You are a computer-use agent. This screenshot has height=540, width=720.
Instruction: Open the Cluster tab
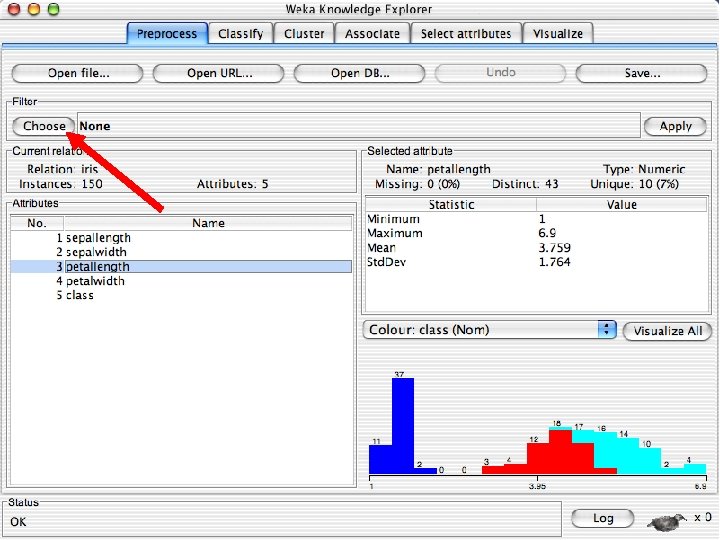[304, 34]
